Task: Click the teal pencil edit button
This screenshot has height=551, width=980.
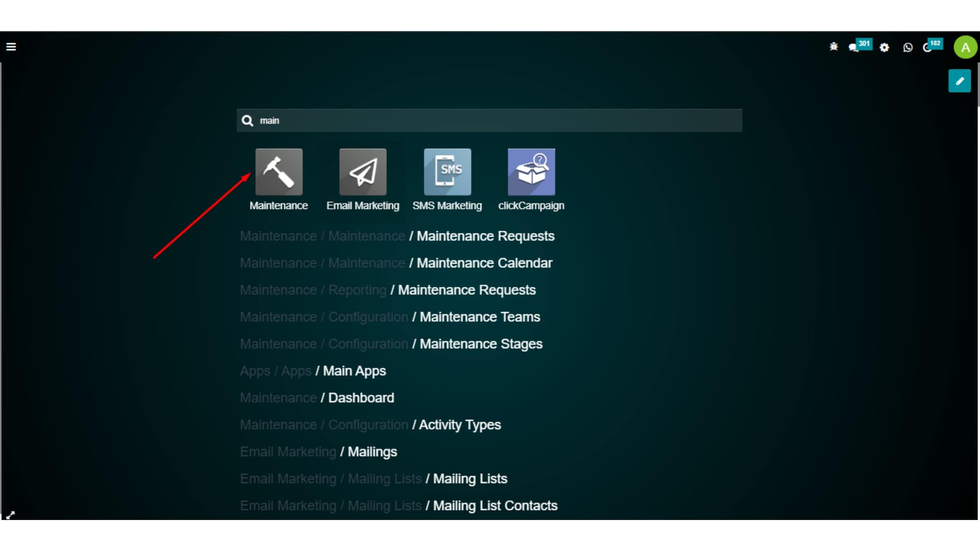Action: tap(959, 81)
